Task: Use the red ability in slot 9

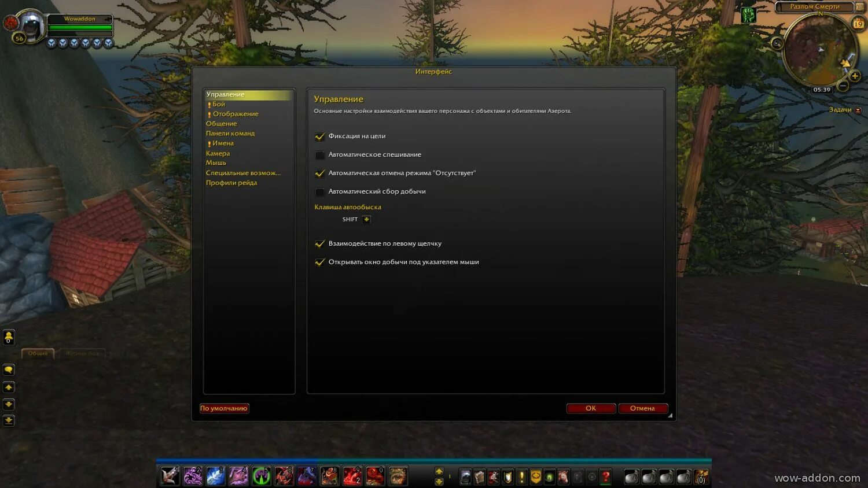Action: point(352,476)
